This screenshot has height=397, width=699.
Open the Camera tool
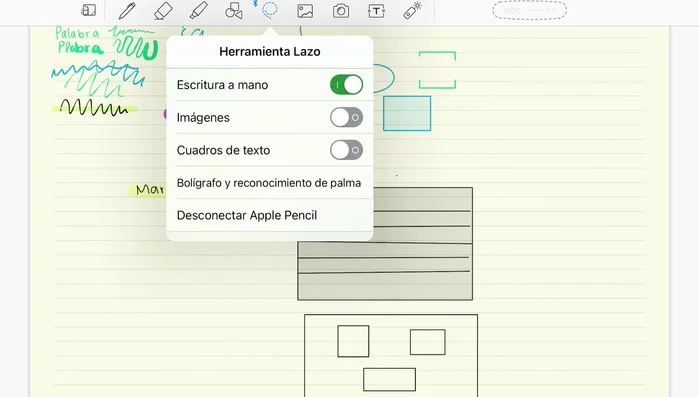coord(341,11)
